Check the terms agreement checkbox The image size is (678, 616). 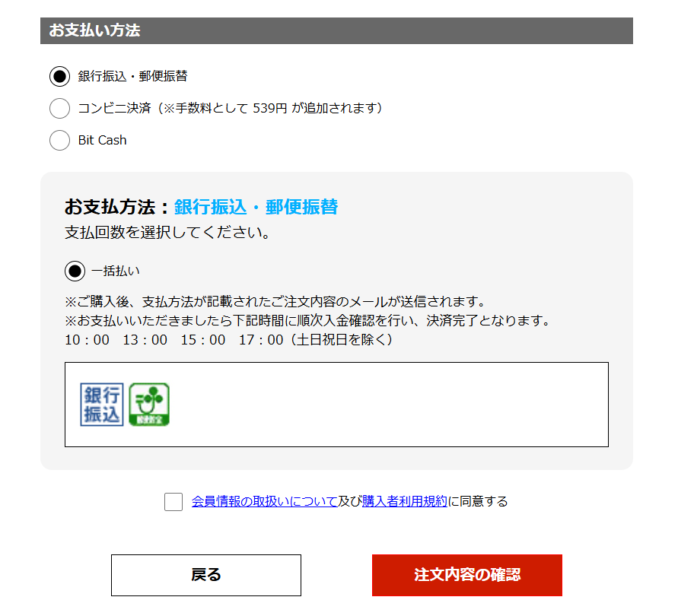click(x=173, y=502)
